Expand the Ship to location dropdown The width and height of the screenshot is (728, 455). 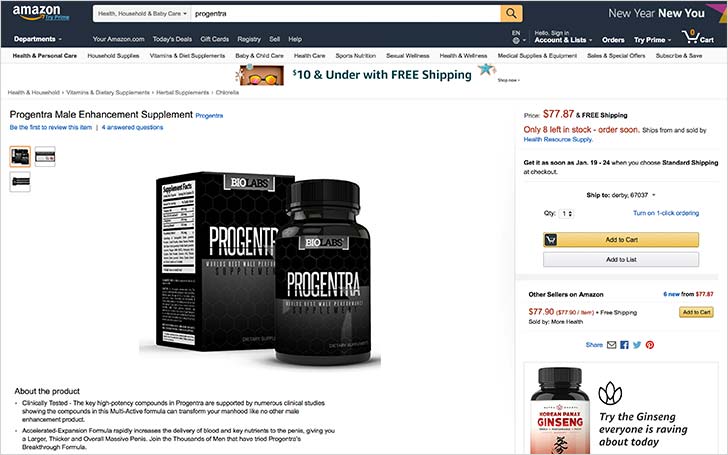pos(621,195)
